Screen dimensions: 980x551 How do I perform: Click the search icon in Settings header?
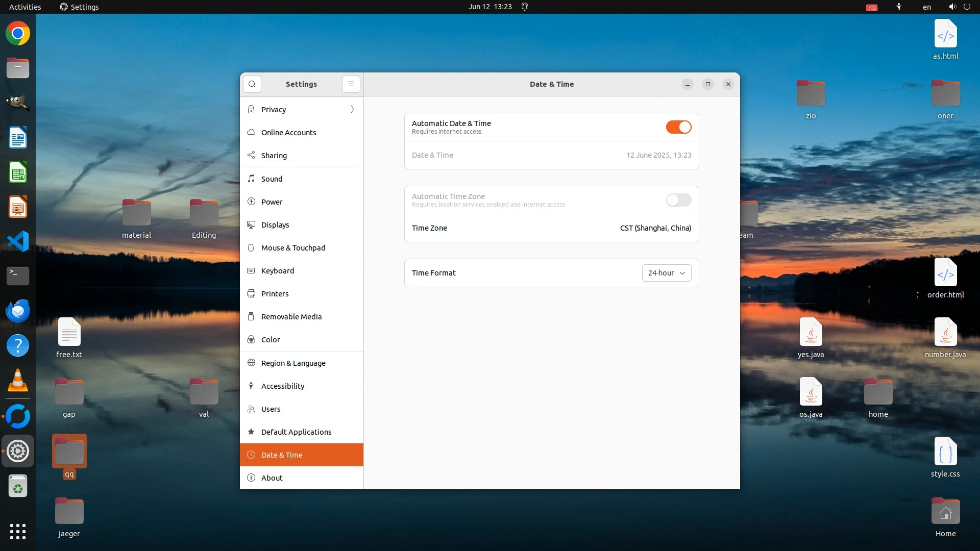[252, 84]
